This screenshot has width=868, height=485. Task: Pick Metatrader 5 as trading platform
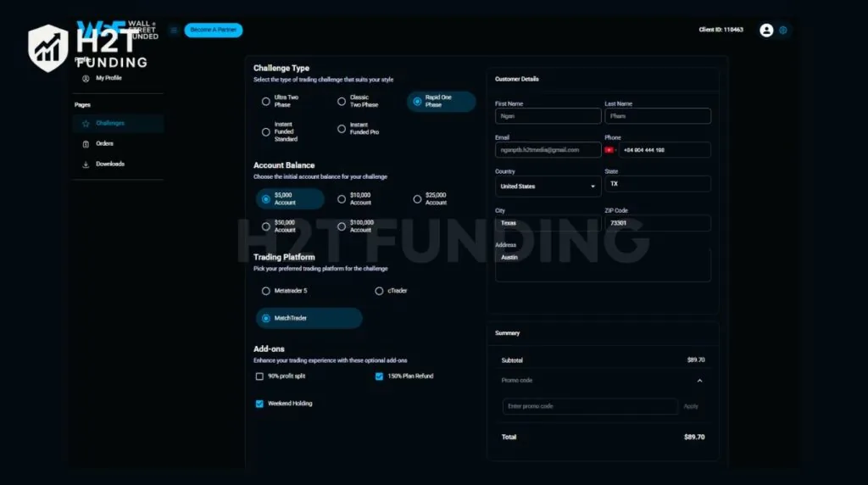[265, 291]
